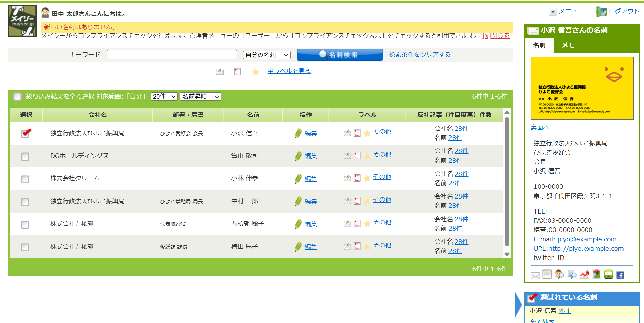Toggle the select-all filtered results checkbox

[x=17, y=97]
